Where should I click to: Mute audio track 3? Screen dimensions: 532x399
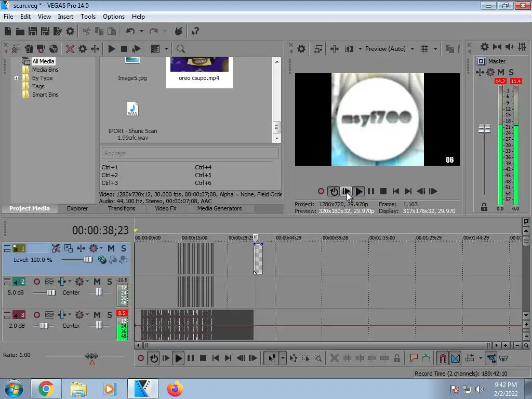click(x=97, y=315)
